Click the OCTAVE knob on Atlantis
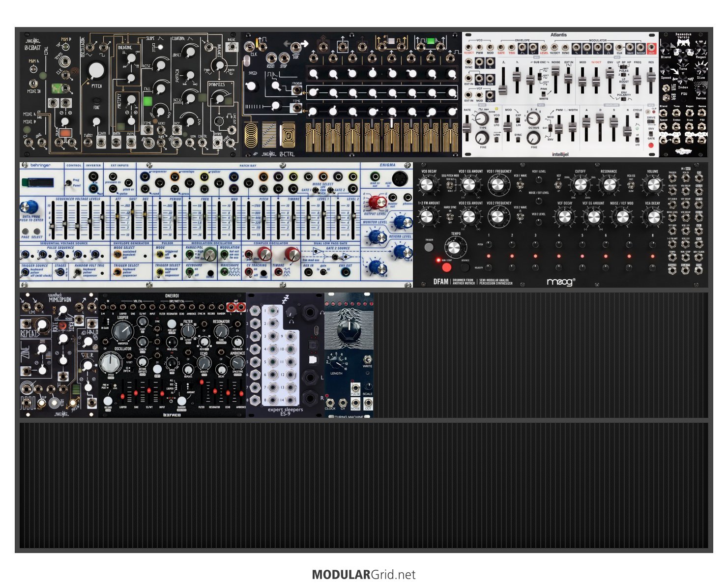Image resolution: width=728 pixels, height=585 pixels. (x=533, y=119)
